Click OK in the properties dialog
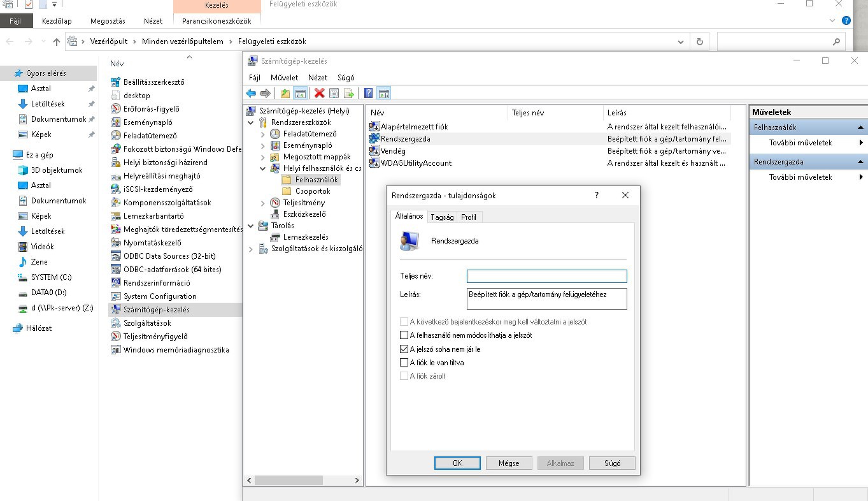Screen dimensions: 868x501 pyautogui.click(x=457, y=463)
